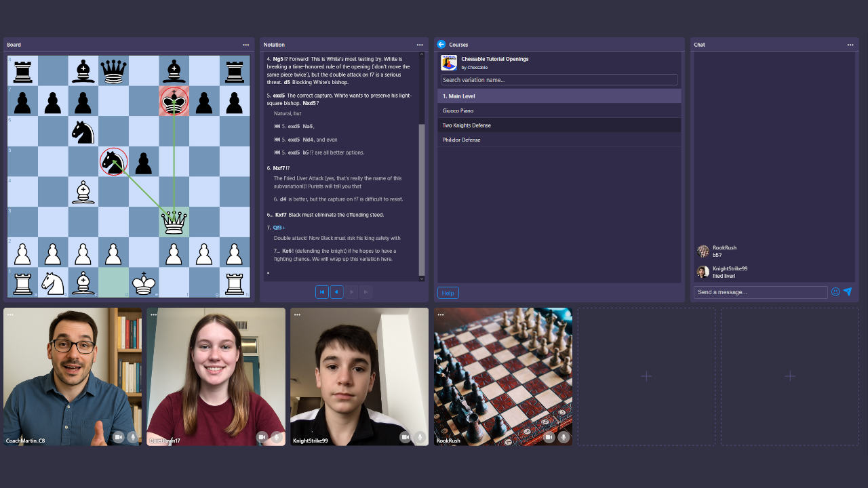Screen dimensions: 868x488
Task: Open the Chat panel options menu
Action: (x=850, y=45)
